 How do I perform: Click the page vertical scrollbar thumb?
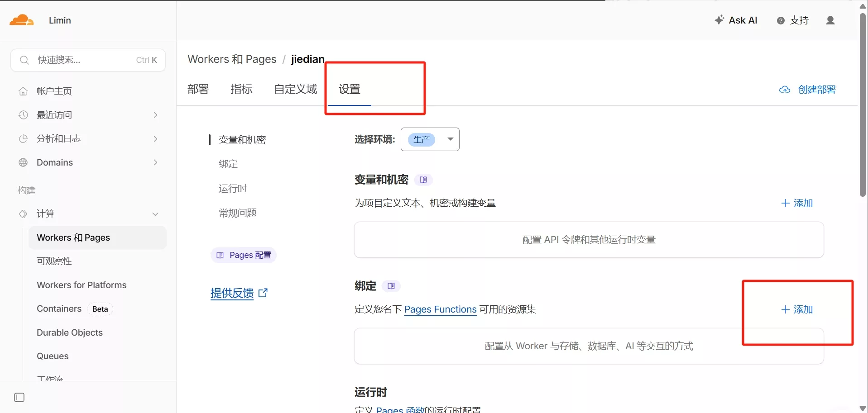point(863,105)
